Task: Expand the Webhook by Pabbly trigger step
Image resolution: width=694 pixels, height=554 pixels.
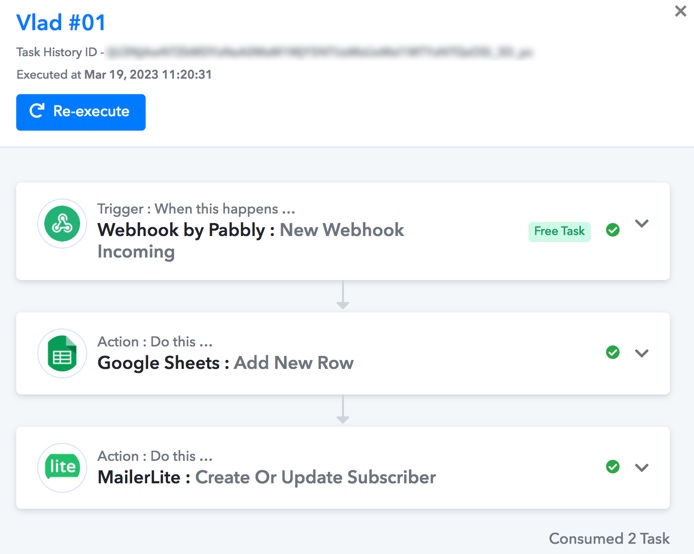Action: tap(642, 223)
